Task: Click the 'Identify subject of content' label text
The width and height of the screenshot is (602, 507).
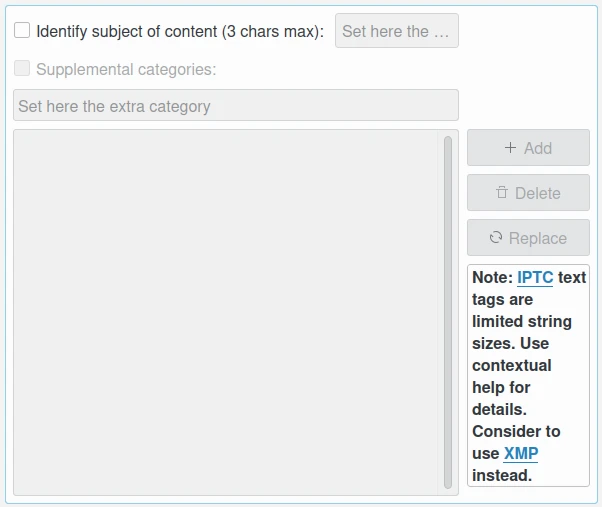Action: pos(180,31)
